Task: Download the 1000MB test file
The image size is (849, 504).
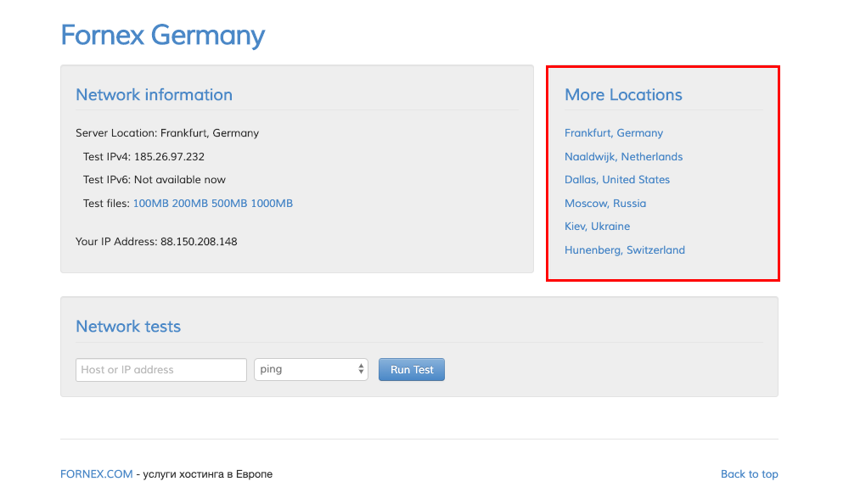Action: (x=272, y=204)
